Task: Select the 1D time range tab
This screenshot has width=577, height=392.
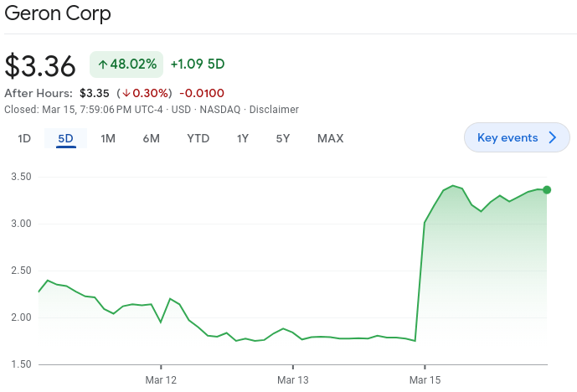Action: pyautogui.click(x=24, y=138)
